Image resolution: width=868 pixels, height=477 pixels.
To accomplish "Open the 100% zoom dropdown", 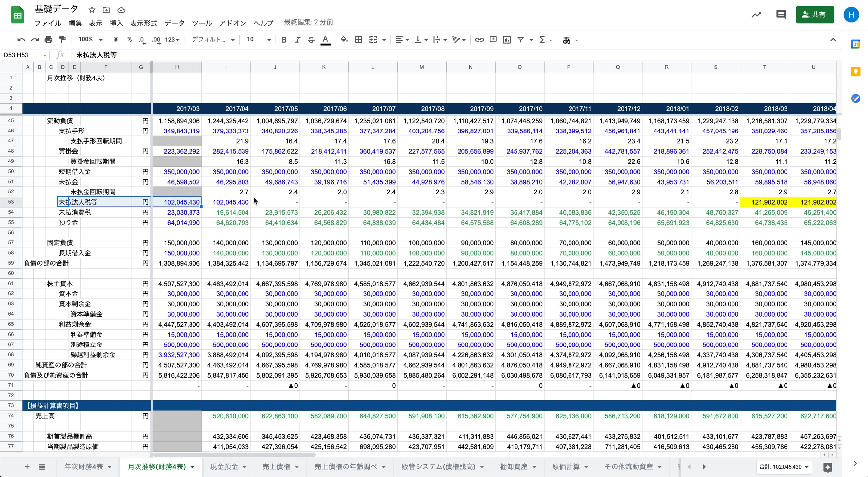I will (x=90, y=40).
